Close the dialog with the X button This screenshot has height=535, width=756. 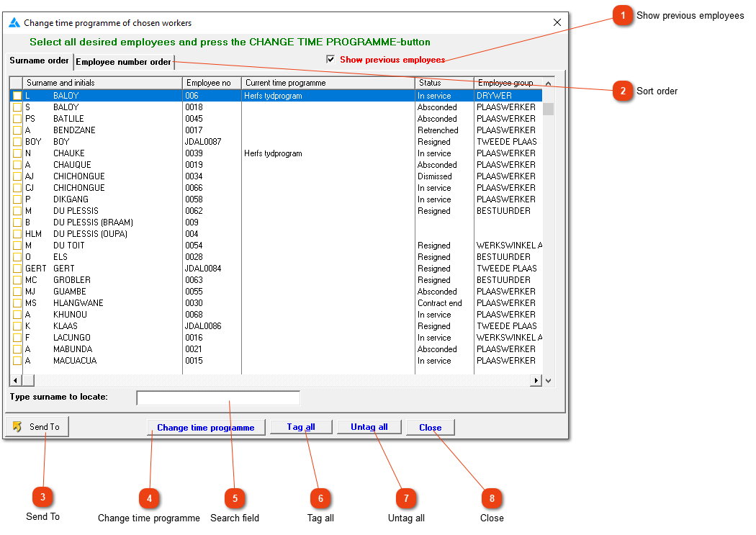[557, 22]
